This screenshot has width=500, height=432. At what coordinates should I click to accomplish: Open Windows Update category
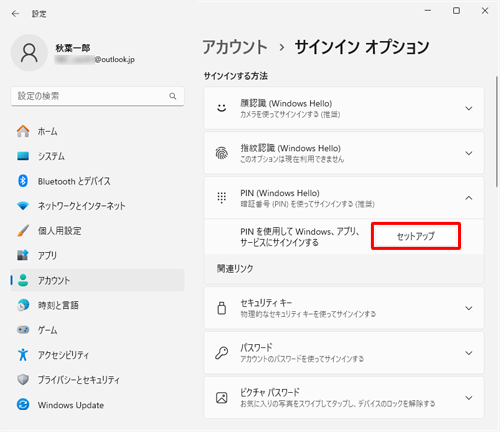[97, 405]
